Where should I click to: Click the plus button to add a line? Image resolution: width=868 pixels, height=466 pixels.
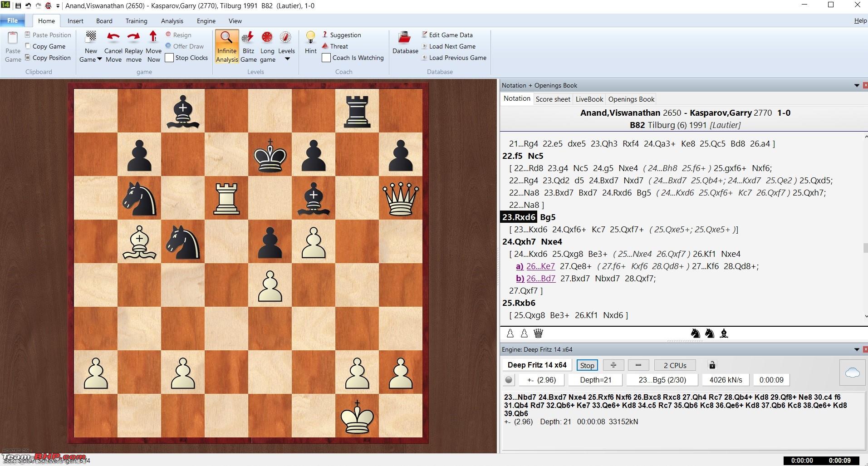(613, 365)
